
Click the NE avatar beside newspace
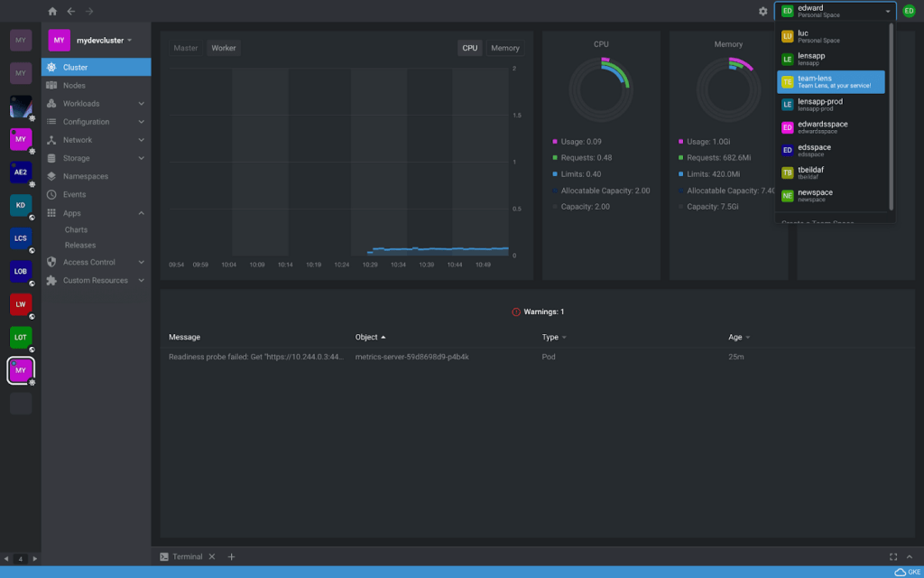coord(787,196)
